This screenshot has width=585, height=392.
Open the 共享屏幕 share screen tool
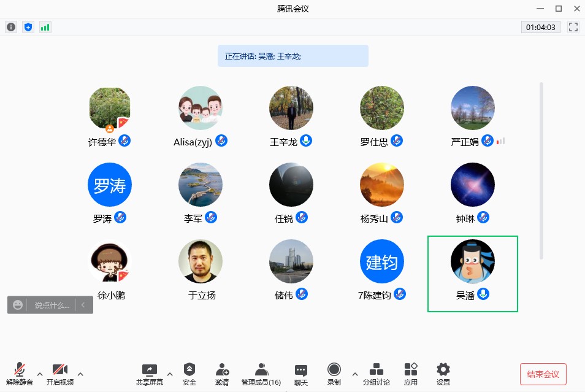coord(150,374)
